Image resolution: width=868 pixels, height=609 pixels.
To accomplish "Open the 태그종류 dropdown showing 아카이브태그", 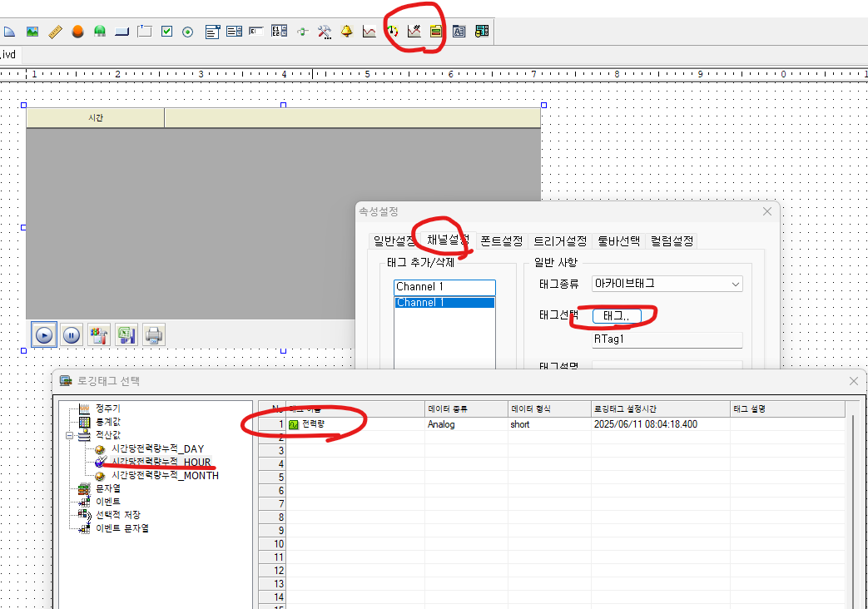I will 736,284.
